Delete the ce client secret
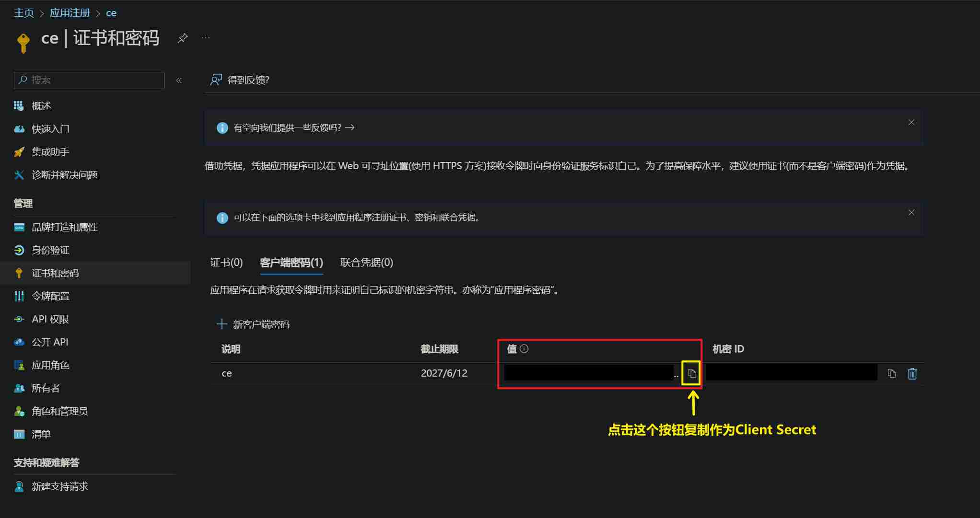Image resolution: width=980 pixels, height=518 pixels. tap(912, 373)
